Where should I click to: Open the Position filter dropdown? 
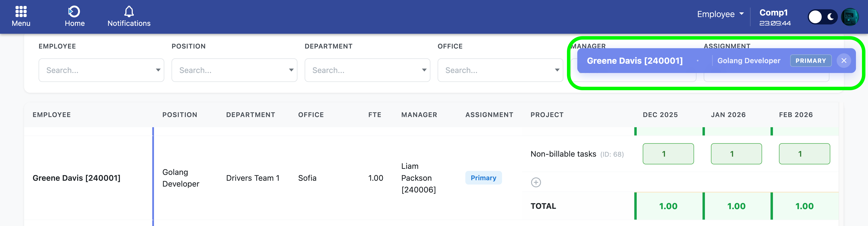click(x=234, y=70)
